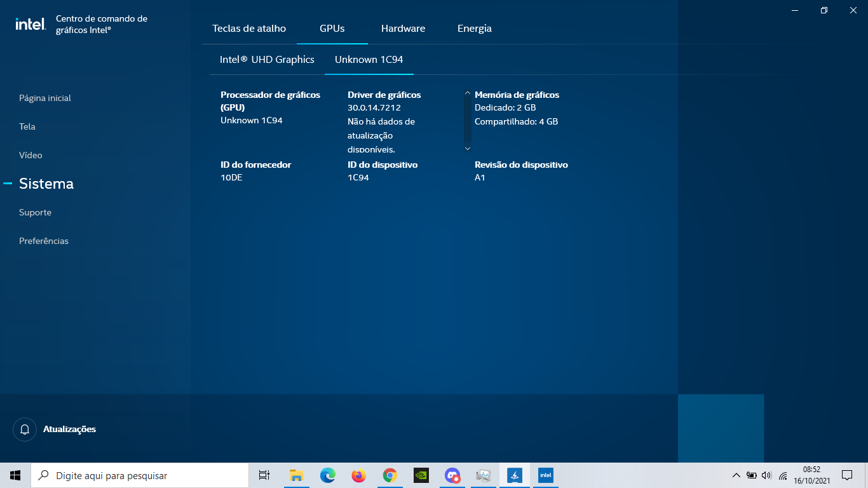Switch to the Hardware tab

pos(403,28)
